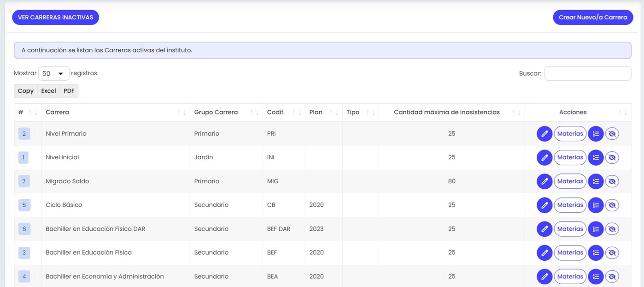This screenshot has width=644, height=287.
Task: Open list icon for Economía y Administración
Action: pos(596,276)
